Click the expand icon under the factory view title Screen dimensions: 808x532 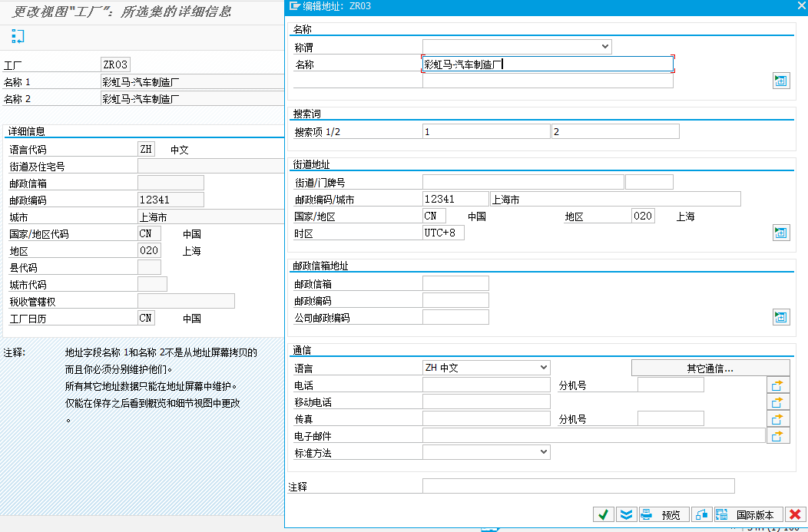coord(18,36)
